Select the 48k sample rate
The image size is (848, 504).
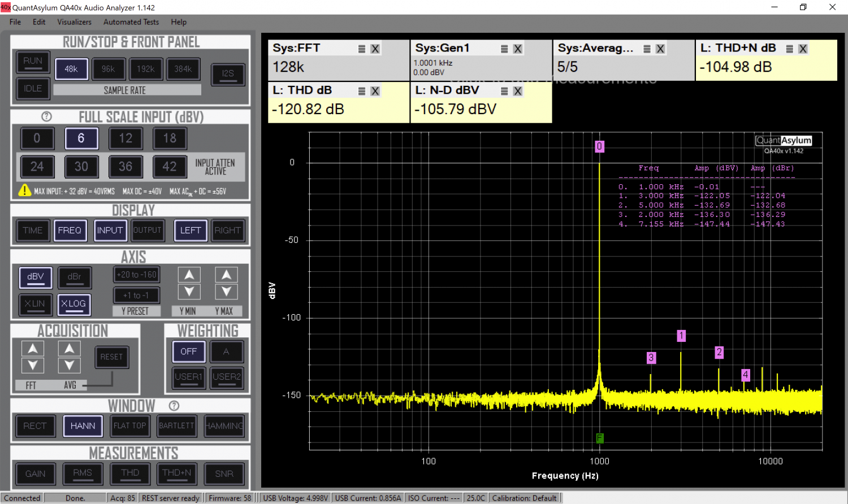point(71,69)
